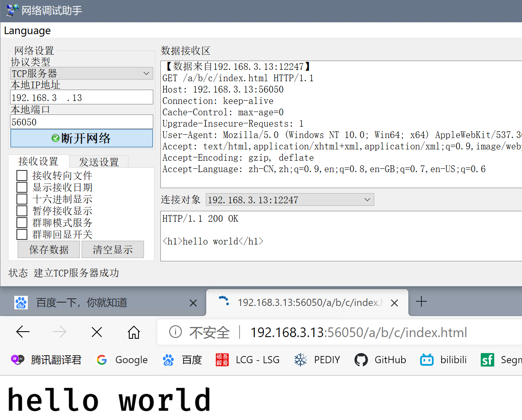Screen dimensions: 522x420
Task: Click the browser back arrow
Action: tap(23, 332)
